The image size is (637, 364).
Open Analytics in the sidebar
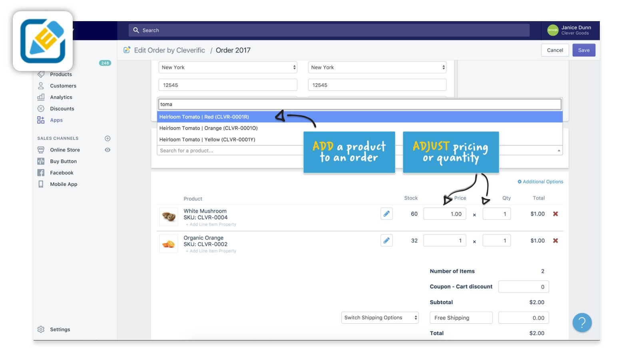pyautogui.click(x=61, y=97)
